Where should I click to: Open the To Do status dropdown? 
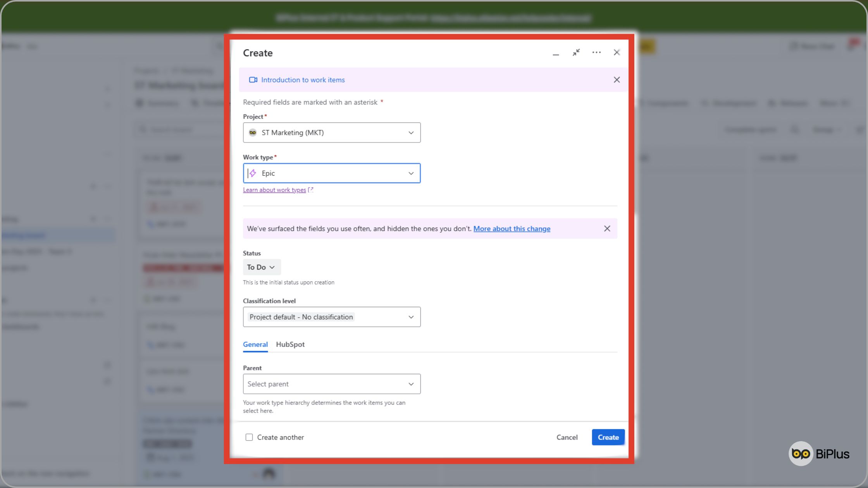[x=262, y=267]
